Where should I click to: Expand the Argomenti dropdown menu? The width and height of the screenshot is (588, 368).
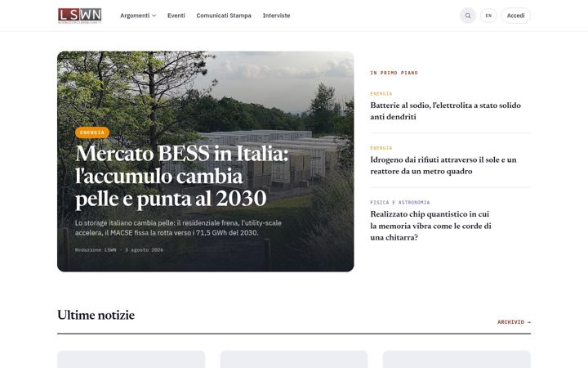pyautogui.click(x=138, y=16)
